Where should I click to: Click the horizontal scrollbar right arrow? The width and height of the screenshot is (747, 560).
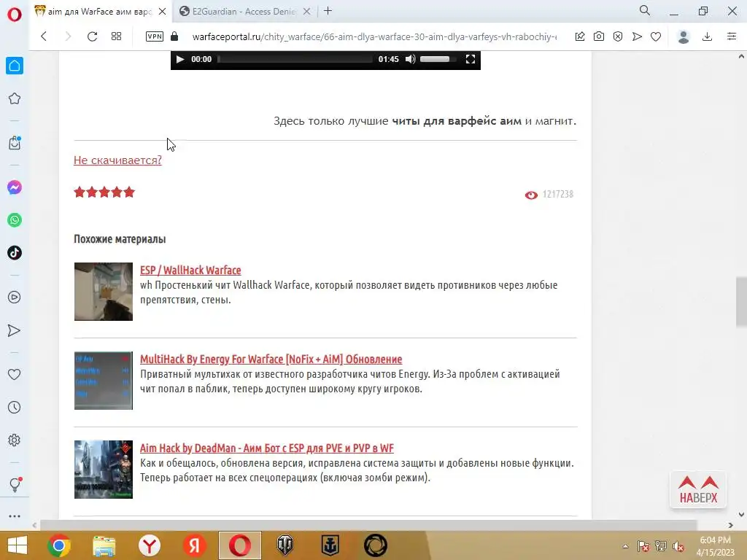(731, 525)
